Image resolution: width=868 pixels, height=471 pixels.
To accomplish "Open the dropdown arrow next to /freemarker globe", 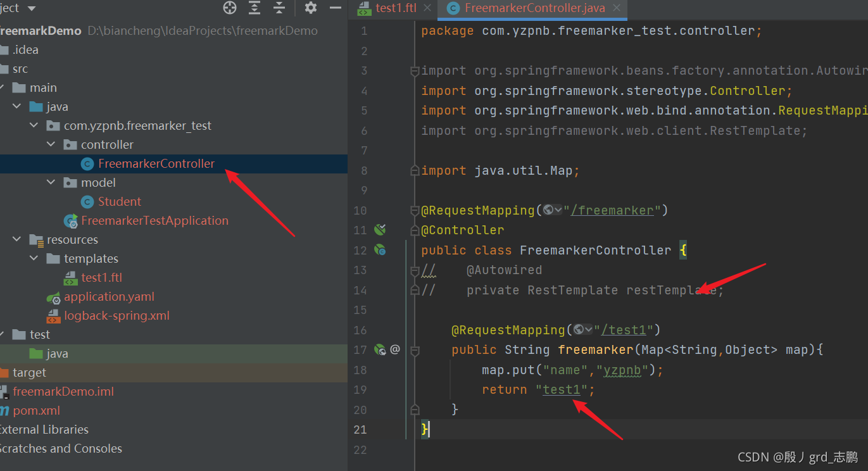I will [558, 210].
